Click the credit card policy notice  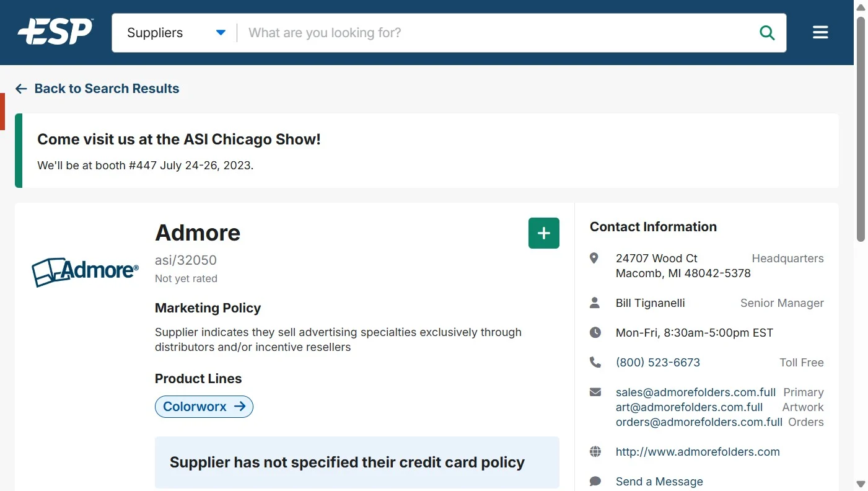[x=357, y=462]
